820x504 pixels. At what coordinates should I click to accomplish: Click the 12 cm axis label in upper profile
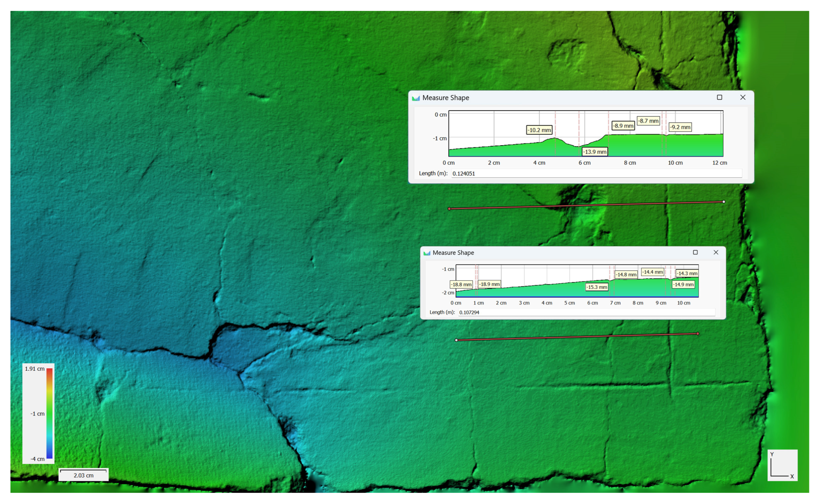click(x=720, y=163)
